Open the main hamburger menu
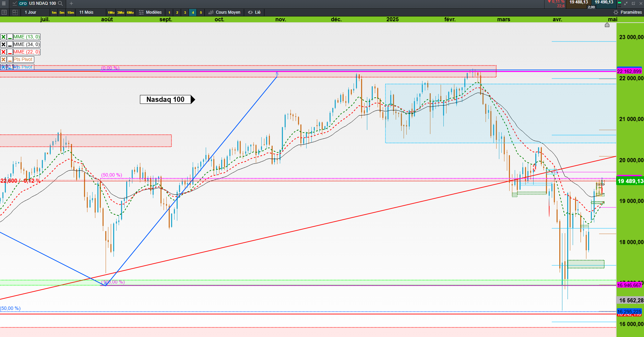This screenshot has height=337, width=644. 4,3
